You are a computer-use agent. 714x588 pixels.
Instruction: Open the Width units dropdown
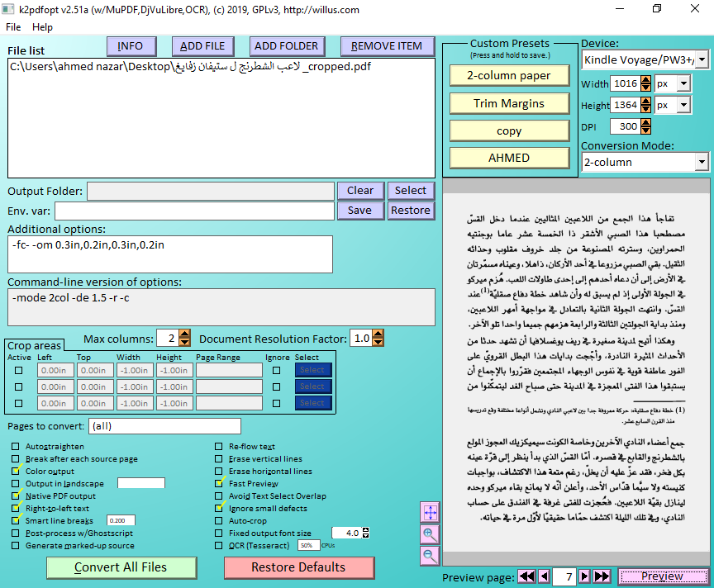683,83
